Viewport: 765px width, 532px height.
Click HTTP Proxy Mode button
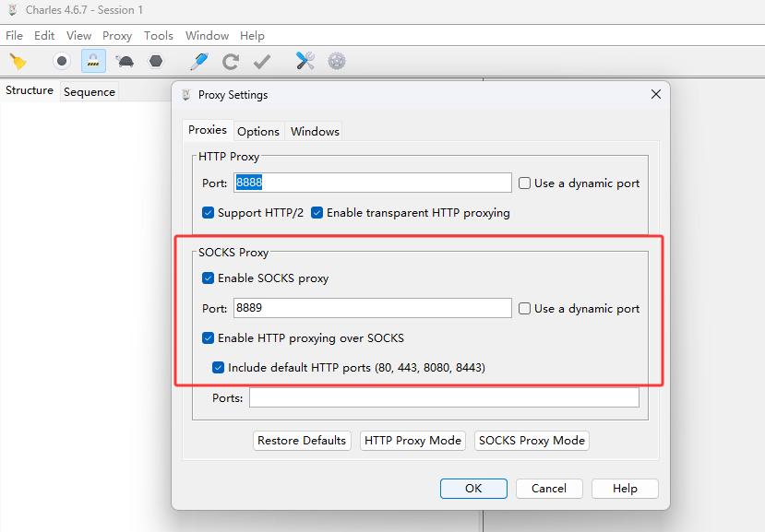click(412, 441)
